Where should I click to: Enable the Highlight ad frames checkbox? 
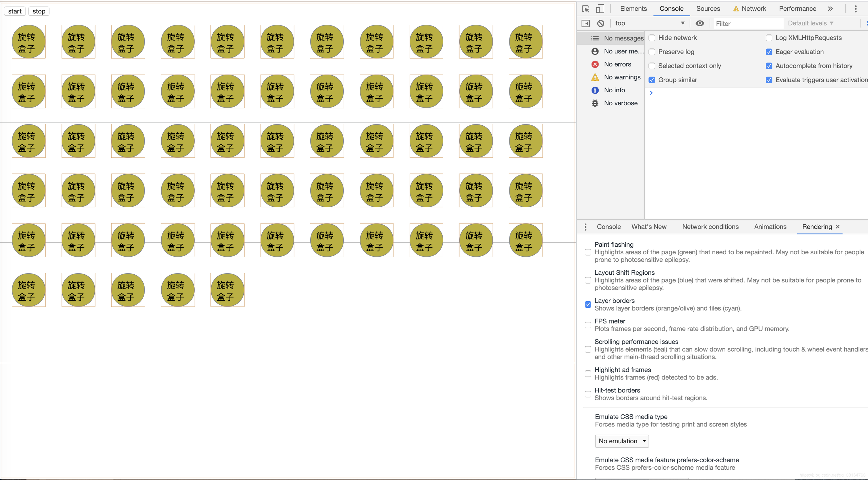(588, 374)
